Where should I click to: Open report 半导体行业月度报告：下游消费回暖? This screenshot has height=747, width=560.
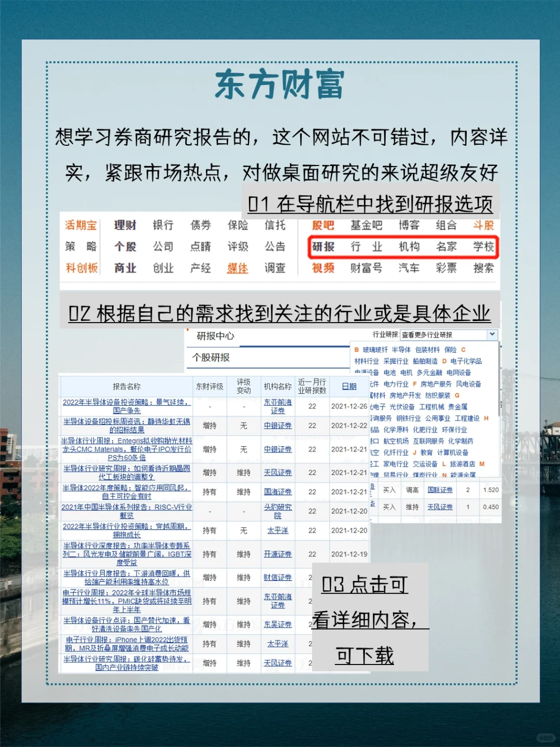127,577
